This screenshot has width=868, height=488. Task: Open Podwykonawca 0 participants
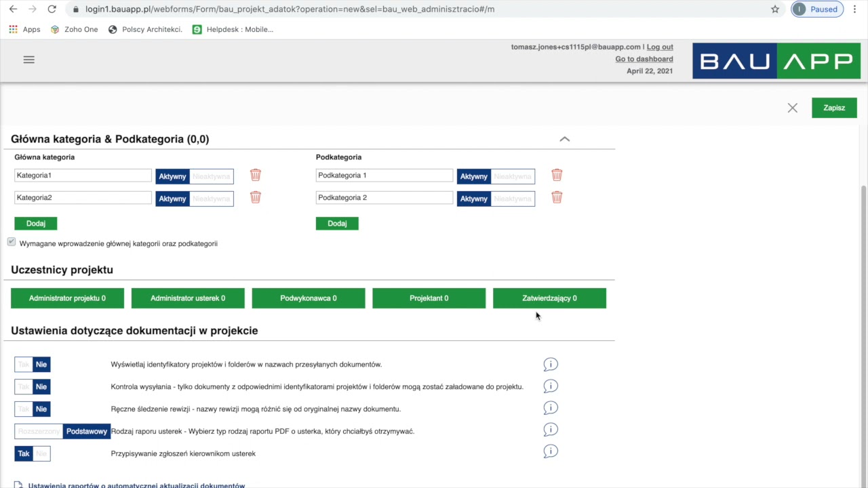pyautogui.click(x=309, y=298)
